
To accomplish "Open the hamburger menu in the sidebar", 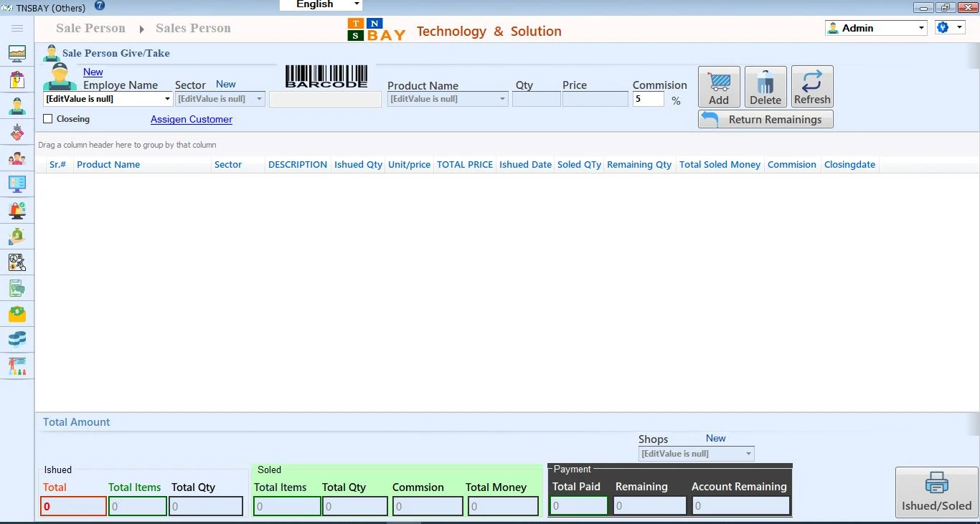I will 17,28.
